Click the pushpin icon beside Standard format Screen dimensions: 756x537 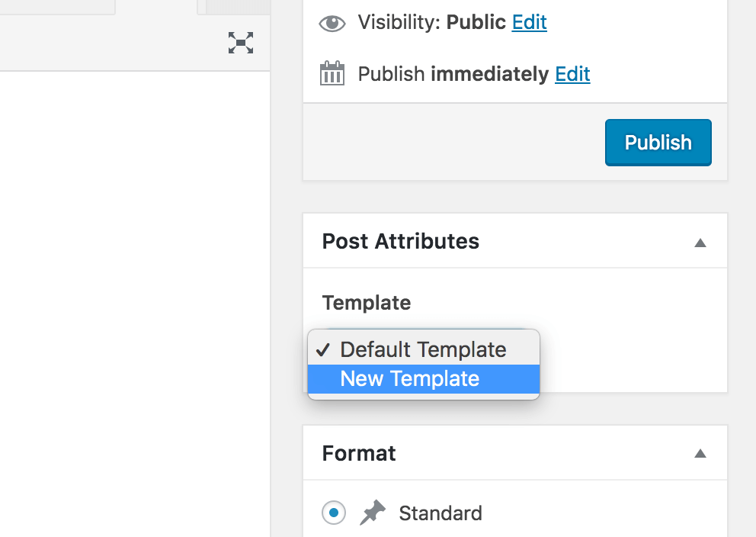pyautogui.click(x=373, y=512)
